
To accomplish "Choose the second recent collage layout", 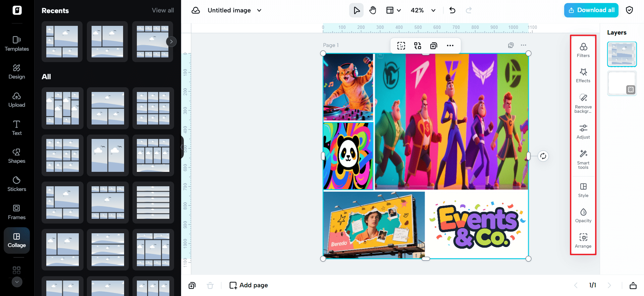I will tap(107, 42).
